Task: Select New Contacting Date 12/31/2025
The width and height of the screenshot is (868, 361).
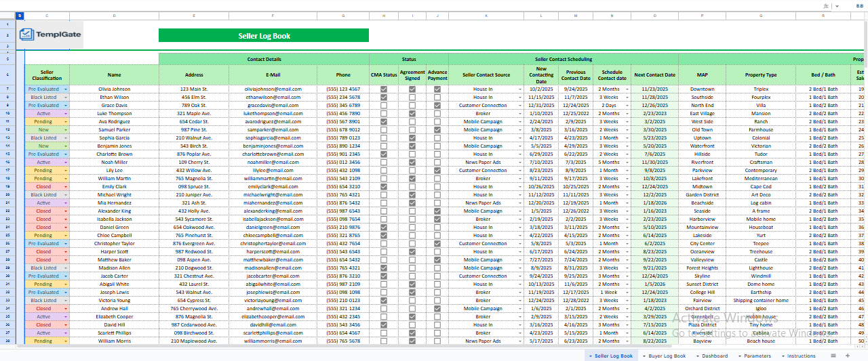Action: pos(541,105)
